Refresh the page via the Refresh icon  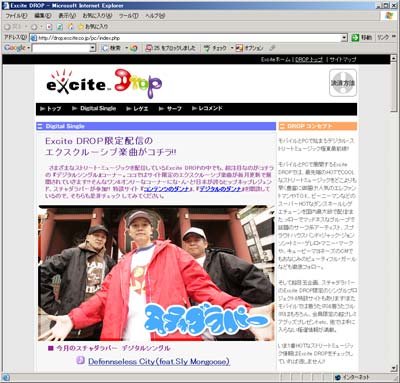[60, 27]
